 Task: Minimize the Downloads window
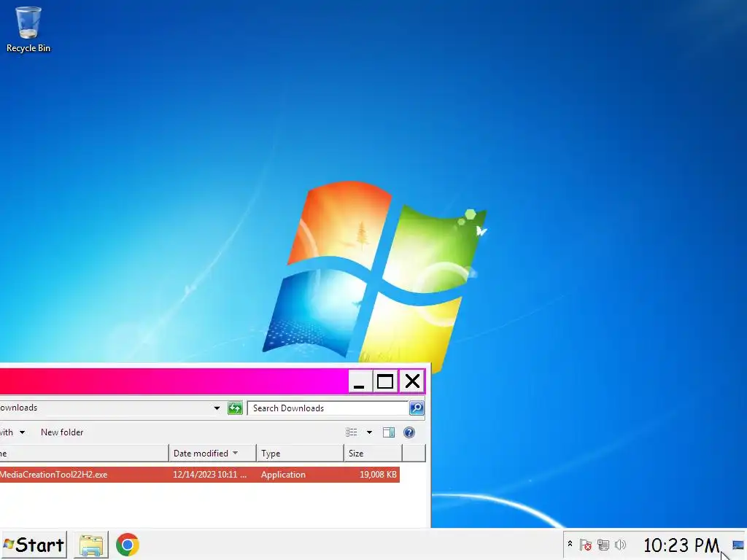[x=359, y=381]
